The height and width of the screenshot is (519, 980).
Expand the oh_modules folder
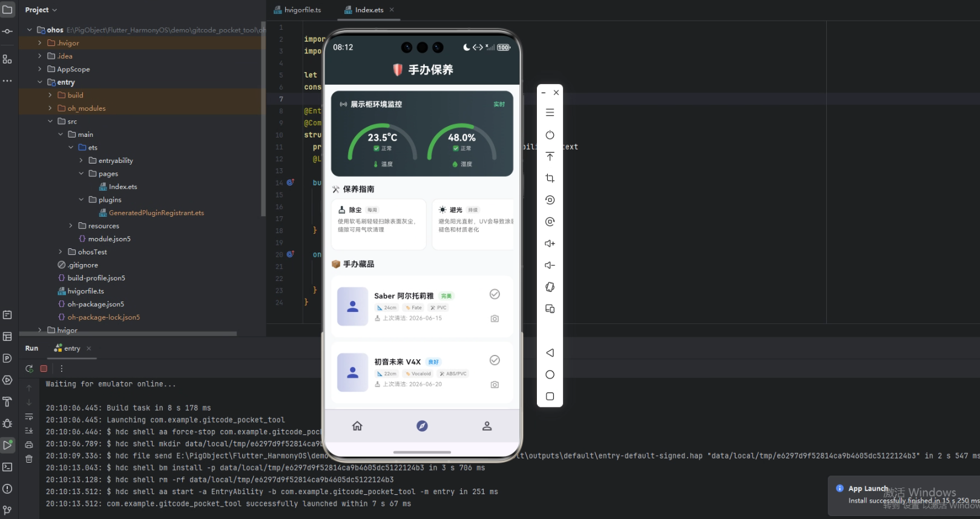tap(50, 108)
